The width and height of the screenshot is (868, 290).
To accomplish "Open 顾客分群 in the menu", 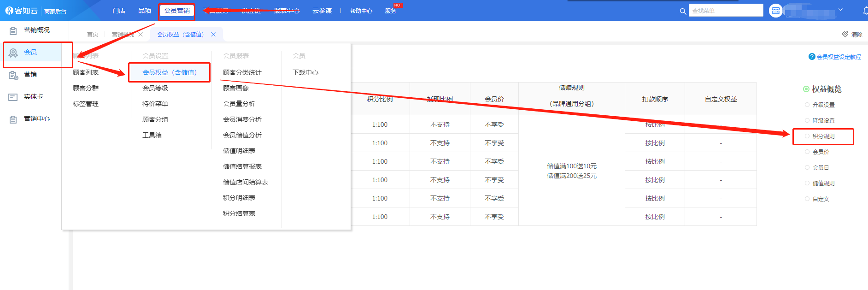I will (x=86, y=88).
